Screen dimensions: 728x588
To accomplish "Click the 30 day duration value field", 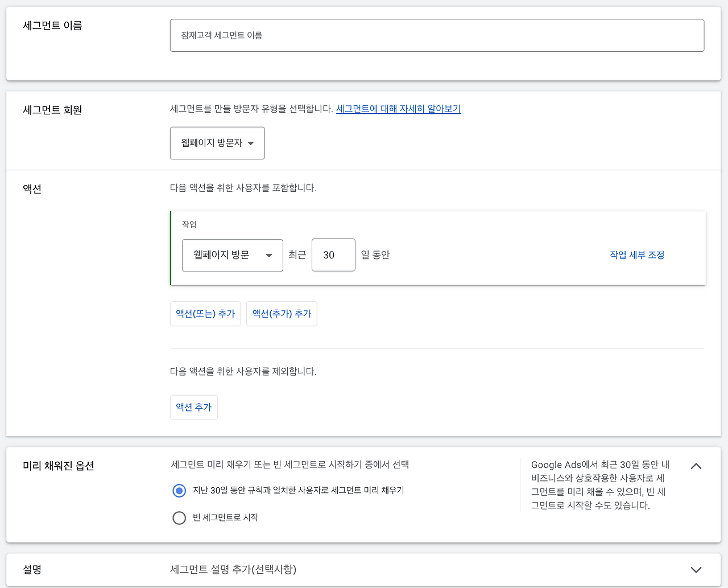I will click(x=333, y=255).
